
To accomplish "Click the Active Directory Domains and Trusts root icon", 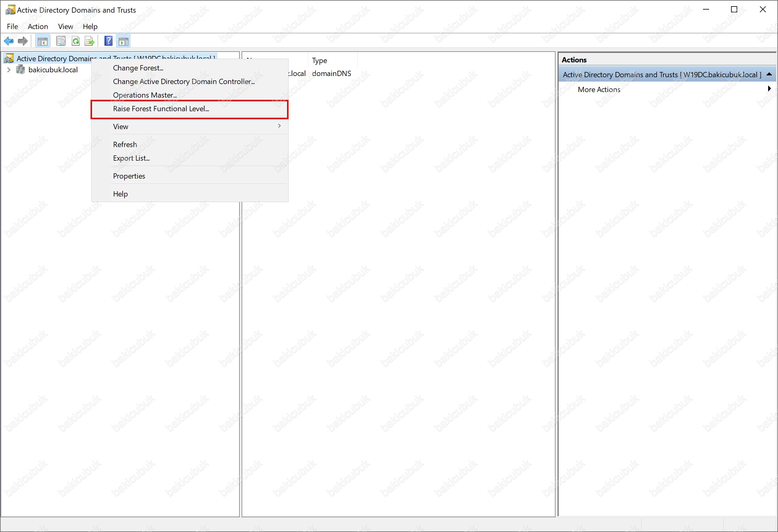I will (x=9, y=59).
